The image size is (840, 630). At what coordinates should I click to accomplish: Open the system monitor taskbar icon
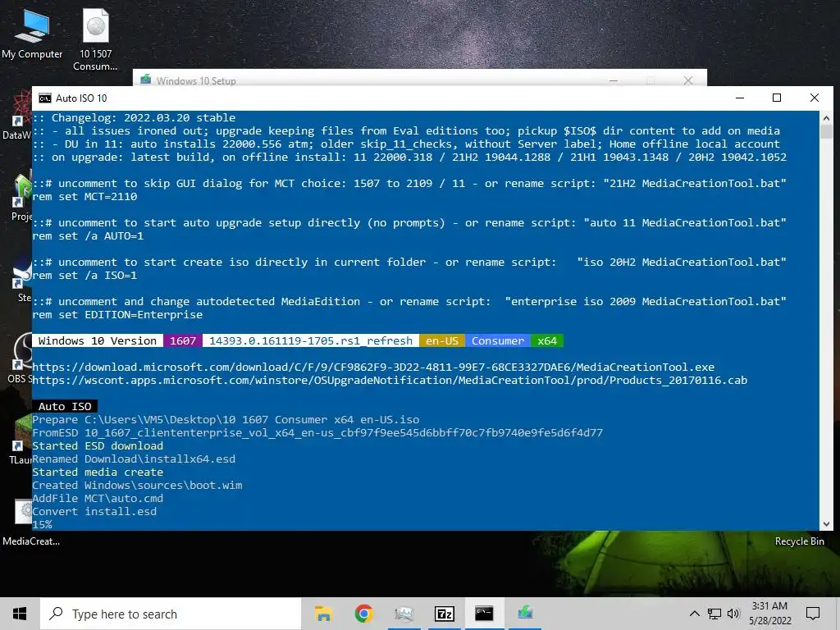click(x=404, y=614)
